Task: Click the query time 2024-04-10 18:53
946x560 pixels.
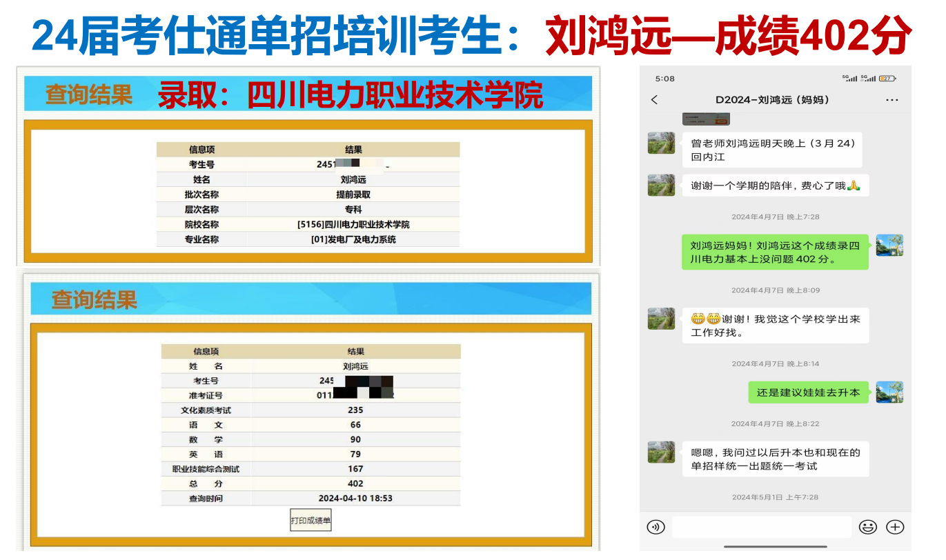Action: click(355, 498)
